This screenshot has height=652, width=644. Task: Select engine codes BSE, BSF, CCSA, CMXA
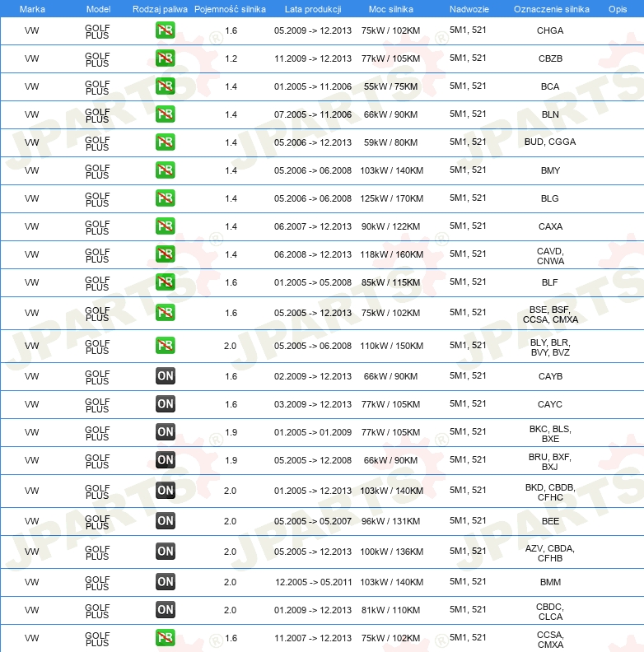coord(550,314)
